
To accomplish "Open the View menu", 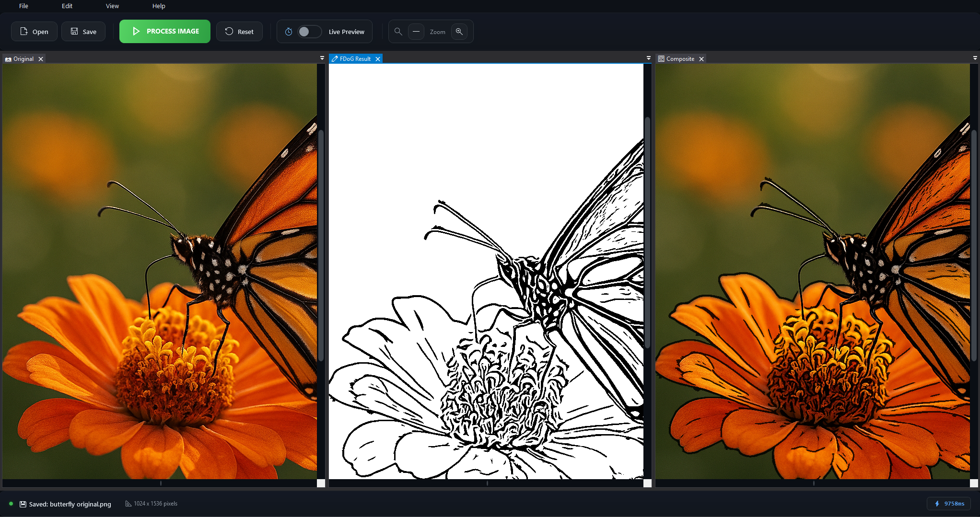I will click(x=112, y=6).
